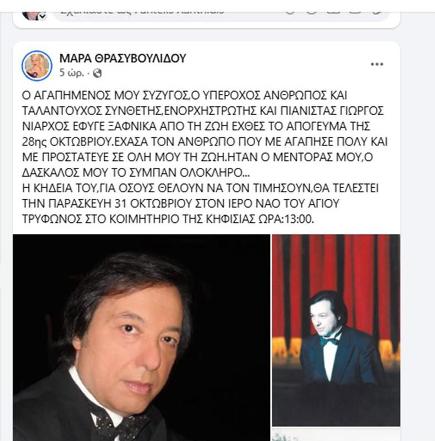Open ΜΑΡΑ ΘΡΑΣΥΒΟΥΛΙΔΟΥ's round profile picture

click(37, 66)
